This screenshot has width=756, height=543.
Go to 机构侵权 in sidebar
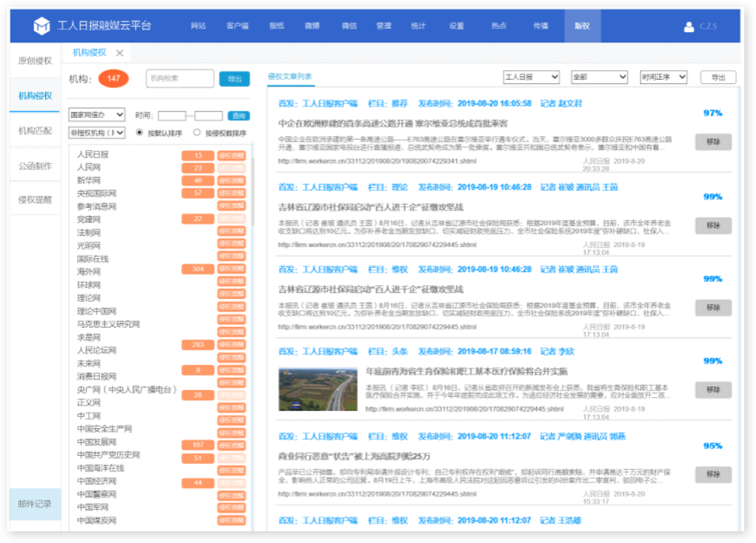pyautogui.click(x=35, y=96)
